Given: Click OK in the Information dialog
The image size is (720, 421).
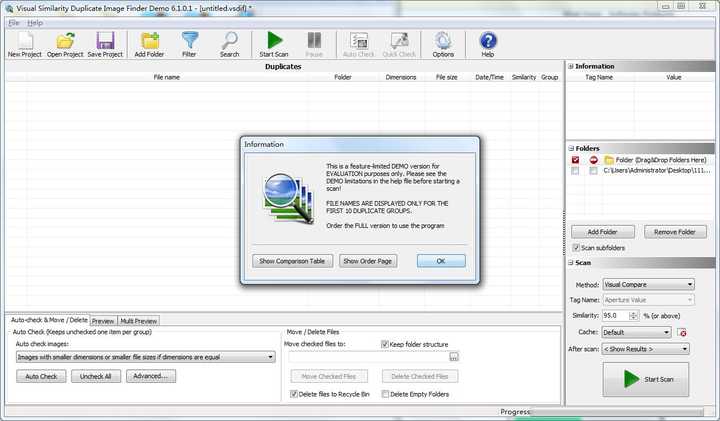Looking at the screenshot, I should click(x=441, y=261).
